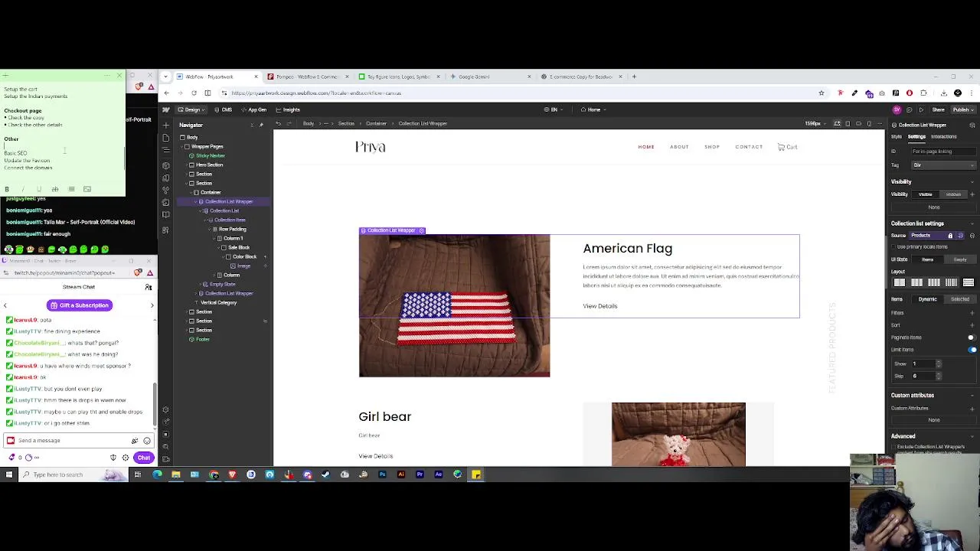Toggle Limit items switch
980x551 pixels.
coord(972,350)
